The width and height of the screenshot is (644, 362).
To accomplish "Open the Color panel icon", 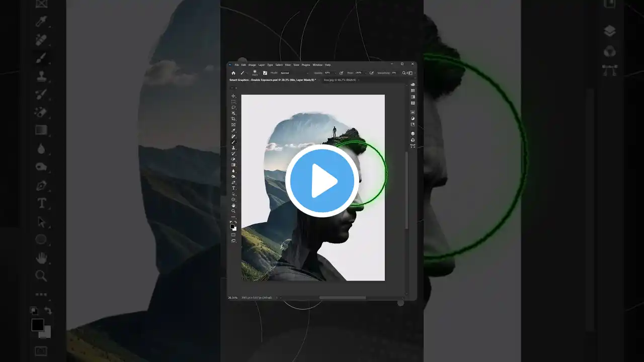I will point(413,84).
